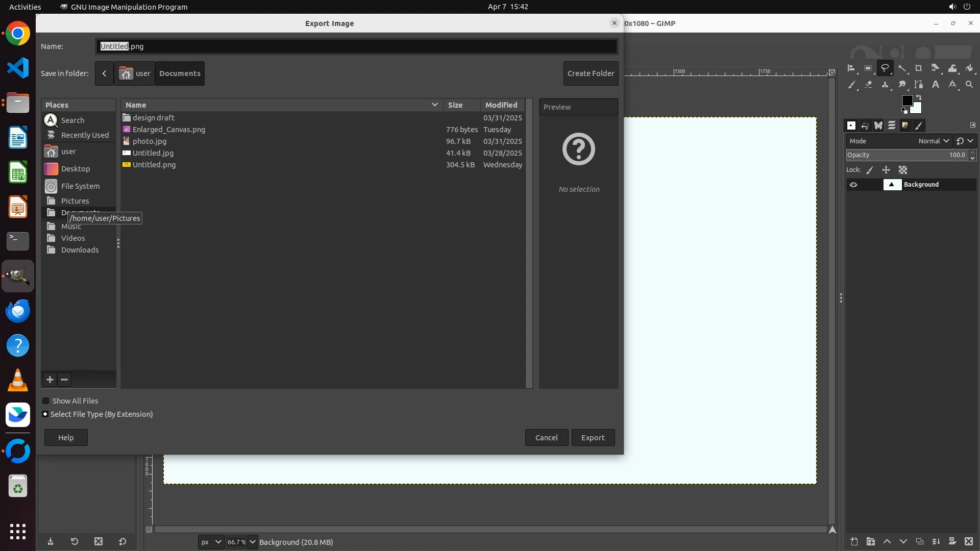Select the Bucket Fill tool
980x551 pixels.
(969, 68)
